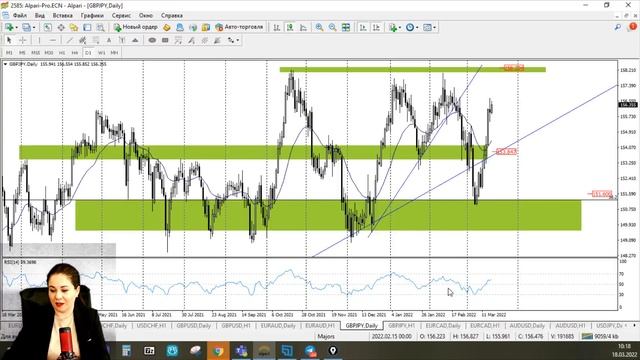Open MetaEditor with the yellow book icon

pyautogui.click(x=167, y=27)
